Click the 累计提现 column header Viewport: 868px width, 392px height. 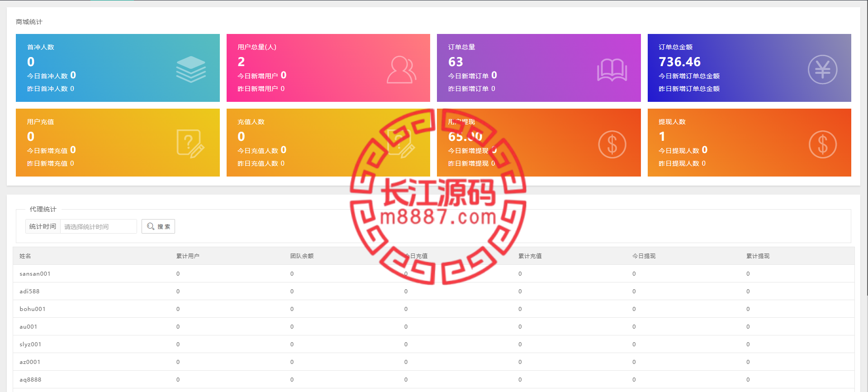pos(758,256)
